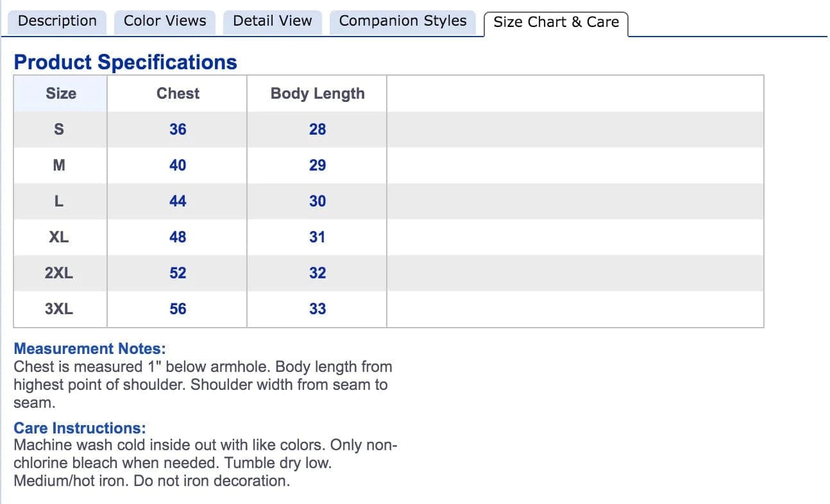The width and height of the screenshot is (830, 504).
Task: Click the Chest column header
Action: click(x=178, y=94)
